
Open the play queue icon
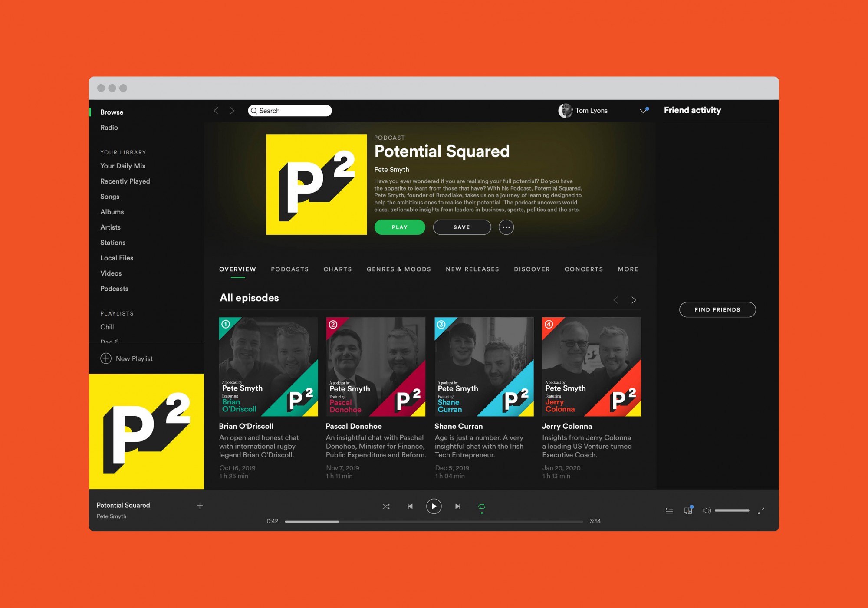669,511
